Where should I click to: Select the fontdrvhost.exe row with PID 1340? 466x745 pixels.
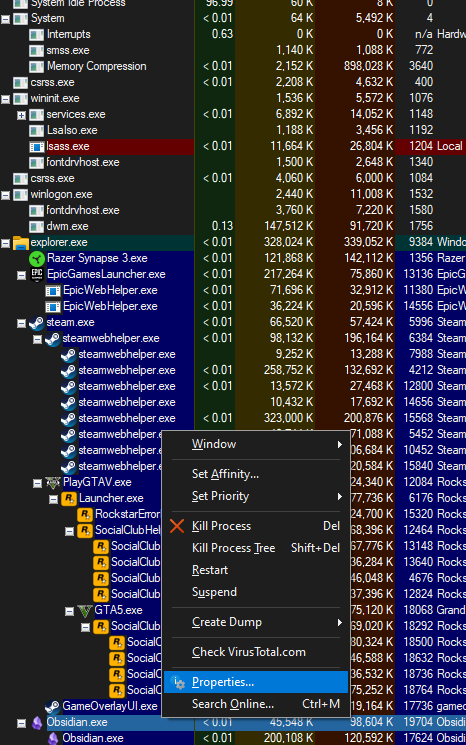233,162
